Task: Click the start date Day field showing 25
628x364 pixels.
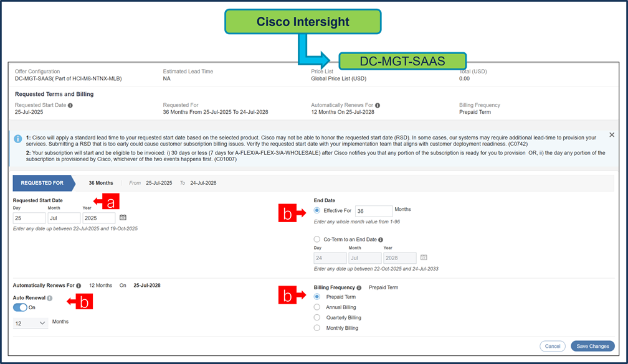Action: 29,218
